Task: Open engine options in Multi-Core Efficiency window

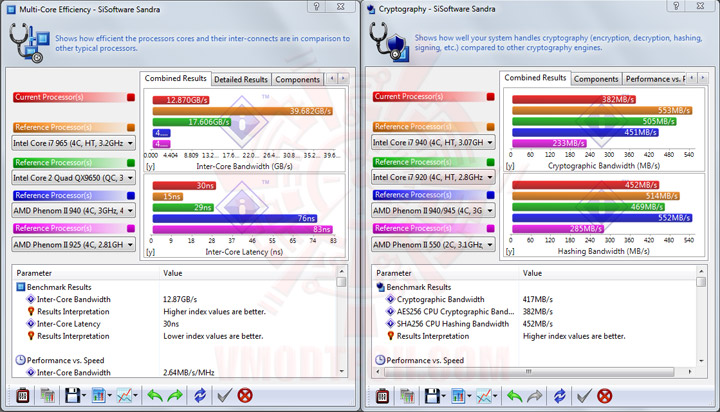Action: [x=22, y=395]
